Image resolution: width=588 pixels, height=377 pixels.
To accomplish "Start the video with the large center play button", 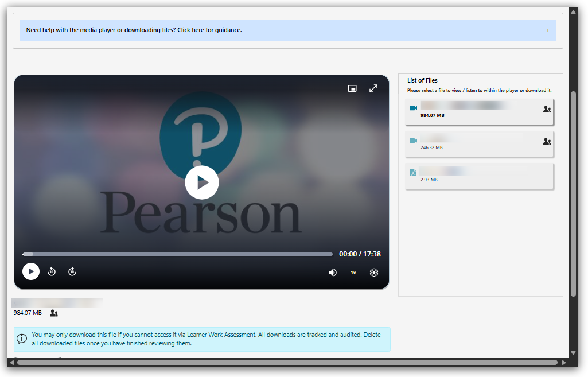I will 202,182.
